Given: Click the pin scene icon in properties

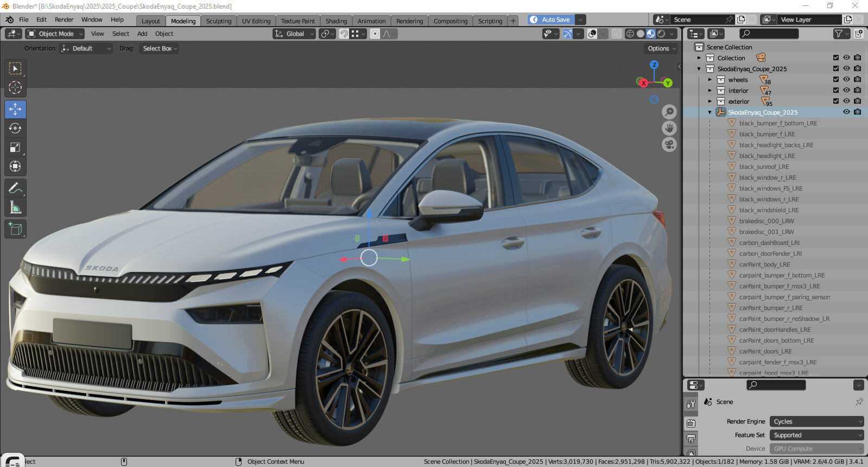Looking at the screenshot, I should click(859, 402).
